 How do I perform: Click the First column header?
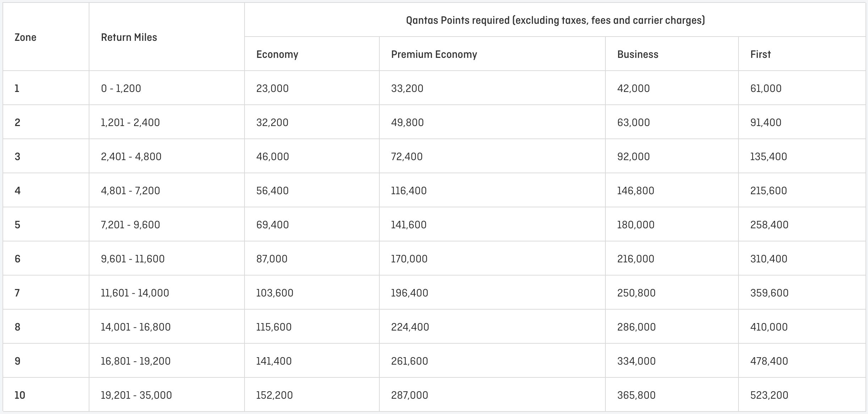[x=760, y=54]
